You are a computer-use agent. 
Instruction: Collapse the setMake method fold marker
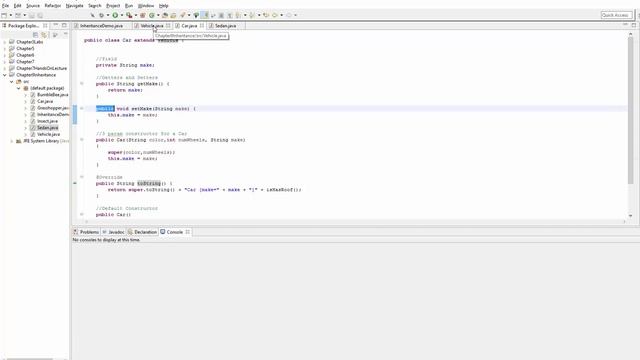click(x=82, y=108)
